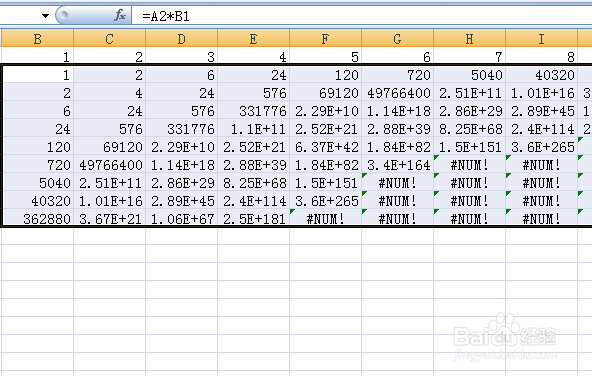The width and height of the screenshot is (592, 376).
Task: Click 40320 in column I
Action: (541, 75)
